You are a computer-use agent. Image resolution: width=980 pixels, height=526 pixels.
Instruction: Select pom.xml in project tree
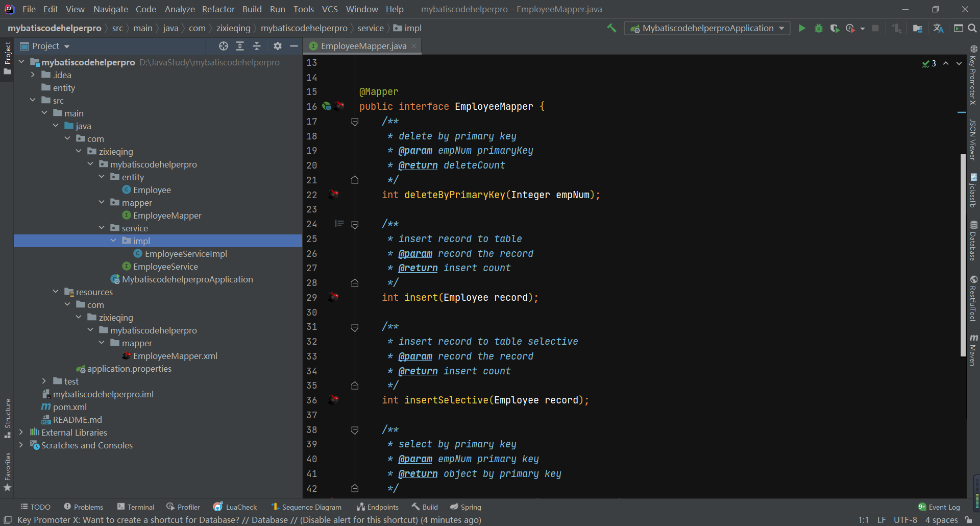[70, 407]
